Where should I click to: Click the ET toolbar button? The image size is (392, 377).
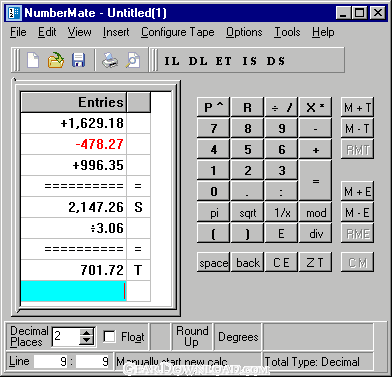[224, 61]
